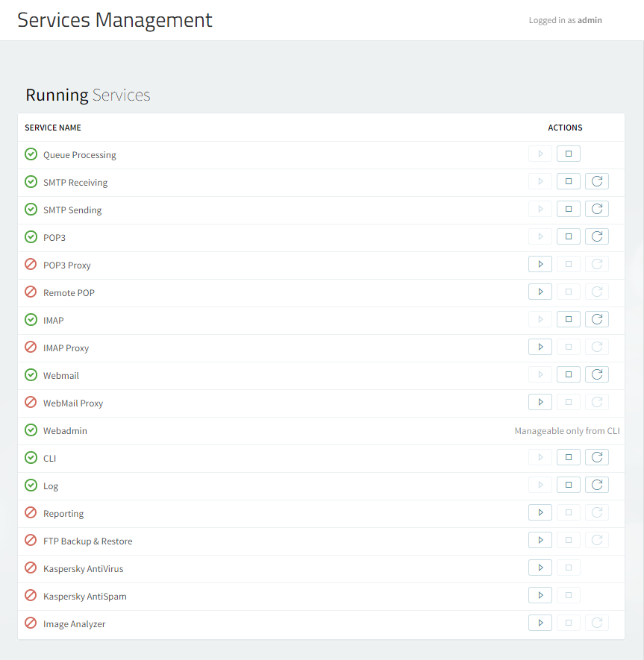The height and width of the screenshot is (660, 644).
Task: Start the Remote POP service
Action: (x=540, y=292)
